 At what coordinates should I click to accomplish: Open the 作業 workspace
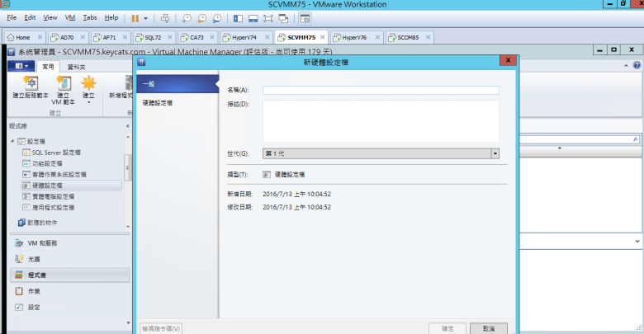[33, 291]
